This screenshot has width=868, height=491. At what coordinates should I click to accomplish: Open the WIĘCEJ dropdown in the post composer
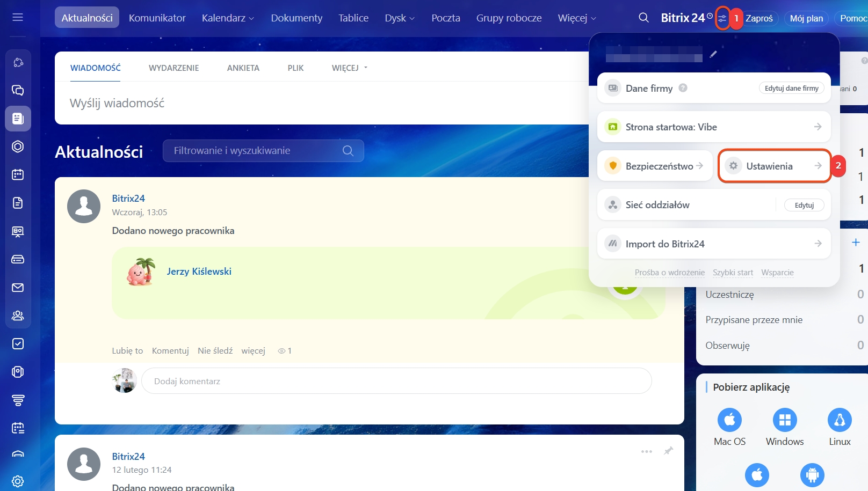(349, 68)
